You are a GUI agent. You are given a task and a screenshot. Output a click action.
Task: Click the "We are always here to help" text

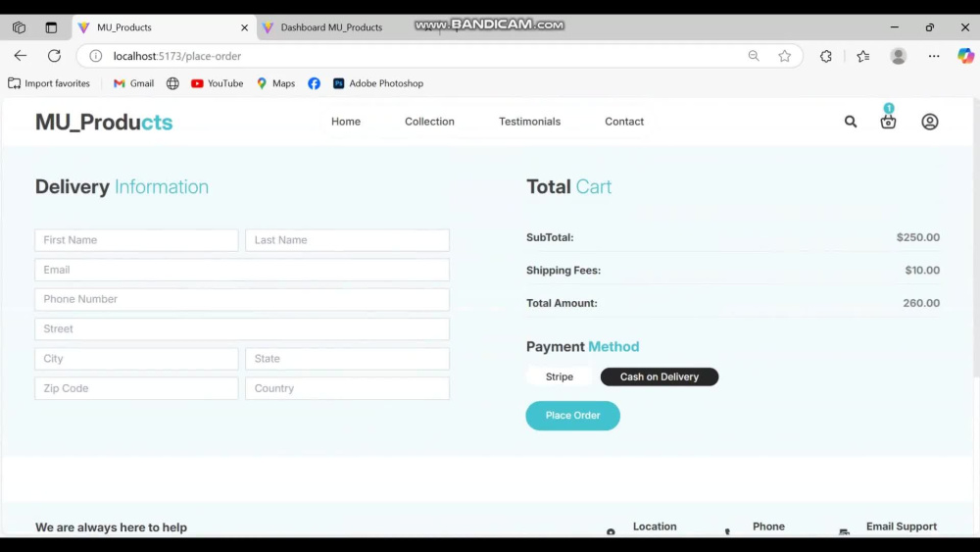click(111, 527)
